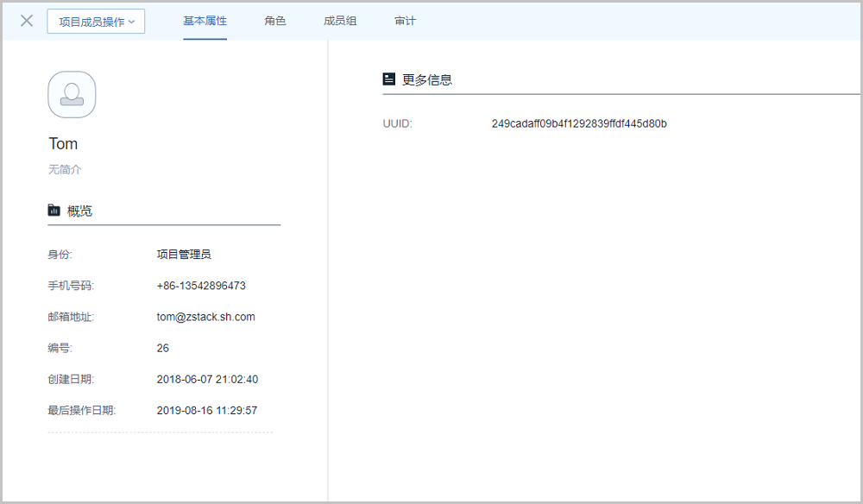The image size is (863, 504).
Task: Click the 无简介 description text
Action: coord(65,170)
